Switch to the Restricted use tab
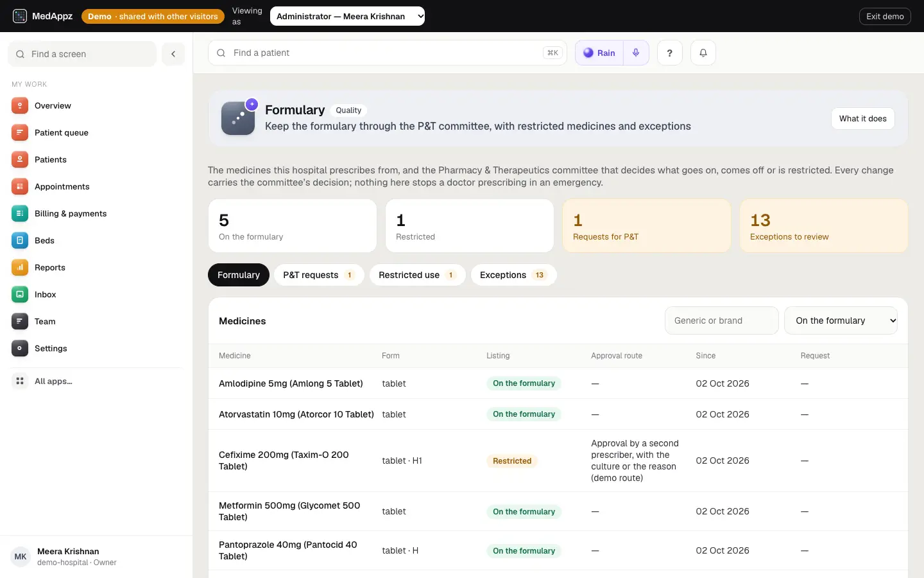924x578 pixels. pyautogui.click(x=417, y=275)
